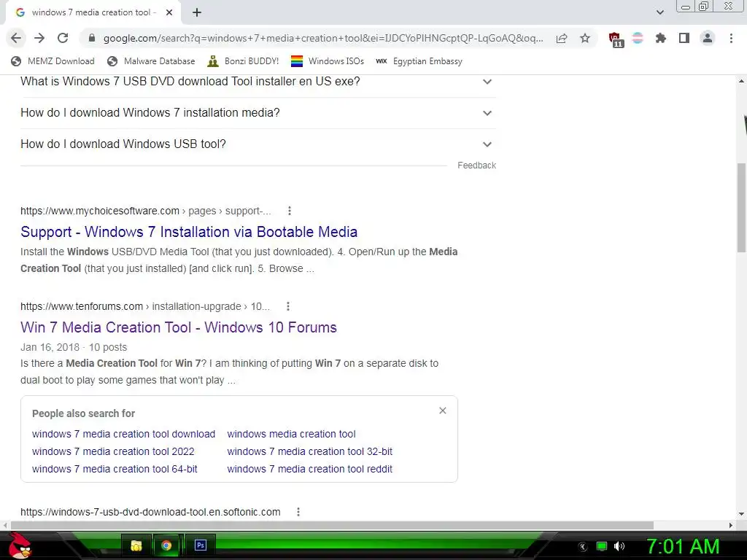Open options for the tenforums result
This screenshot has width=747, height=560.
[287, 306]
